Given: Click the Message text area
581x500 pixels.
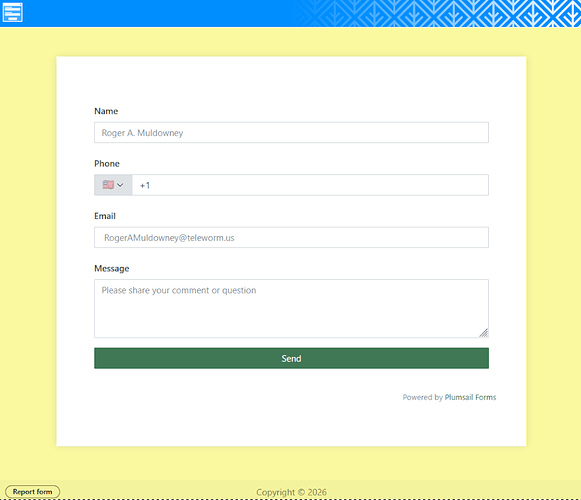Looking at the screenshot, I should click(x=291, y=309).
